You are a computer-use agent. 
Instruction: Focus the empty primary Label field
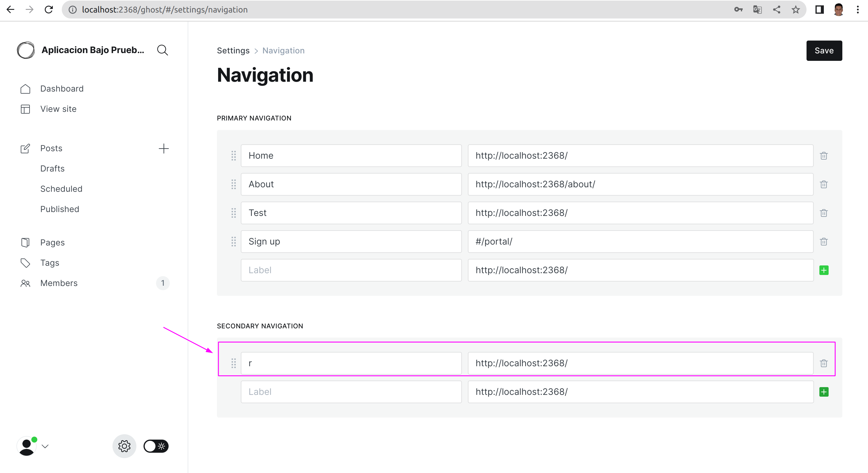(351, 270)
